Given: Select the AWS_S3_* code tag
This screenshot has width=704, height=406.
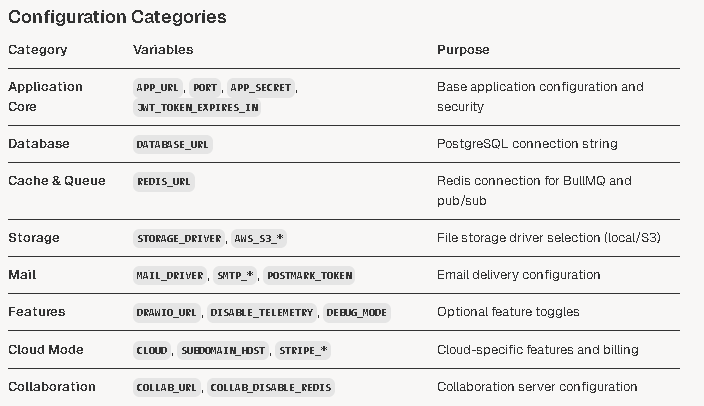Looking at the screenshot, I should click(259, 238).
